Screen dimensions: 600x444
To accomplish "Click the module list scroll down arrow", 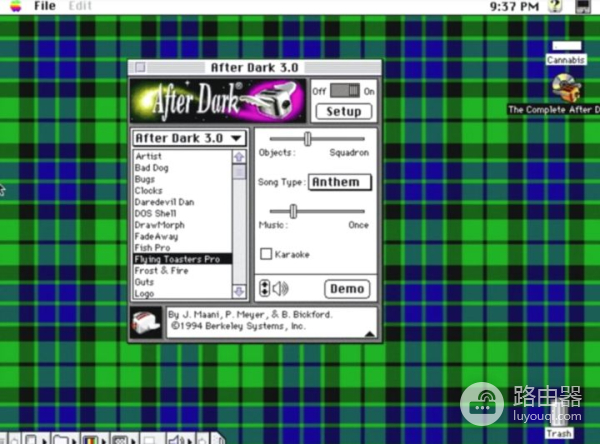I will pos(239,292).
